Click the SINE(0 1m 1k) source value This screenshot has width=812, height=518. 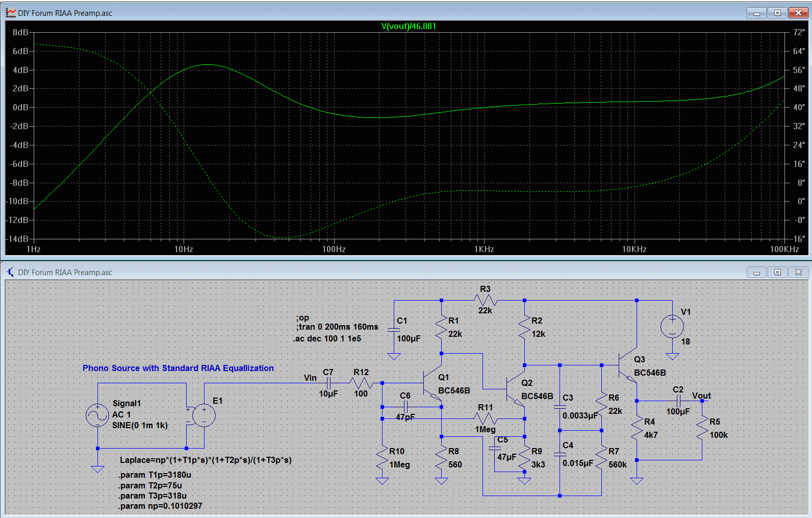click(140, 425)
